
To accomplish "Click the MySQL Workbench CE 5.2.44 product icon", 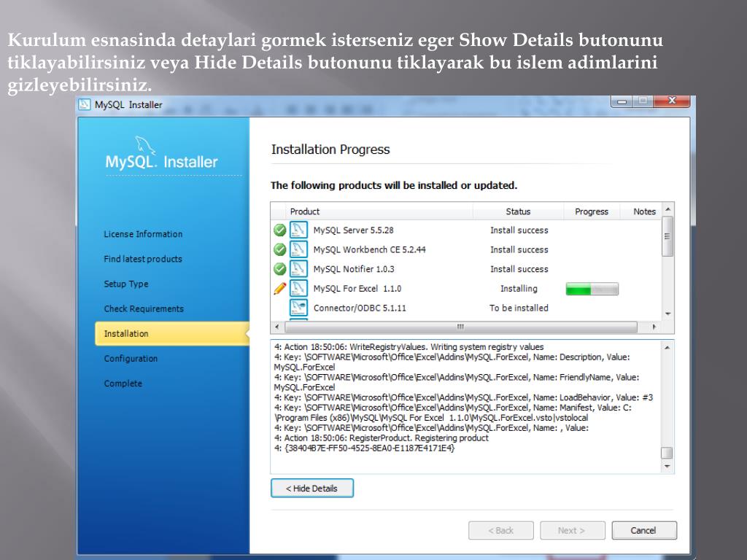I will click(298, 249).
